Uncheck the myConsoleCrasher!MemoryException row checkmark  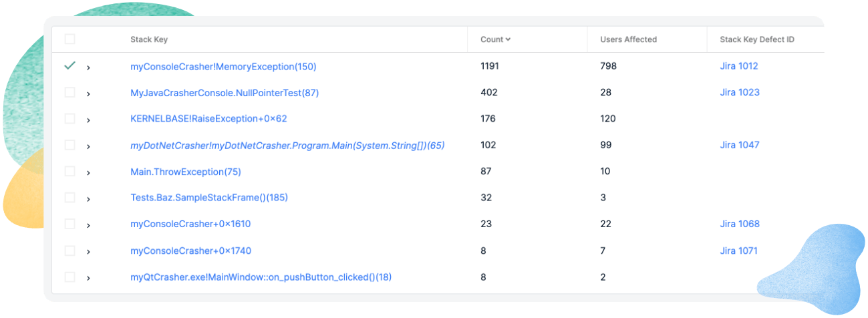click(69, 65)
